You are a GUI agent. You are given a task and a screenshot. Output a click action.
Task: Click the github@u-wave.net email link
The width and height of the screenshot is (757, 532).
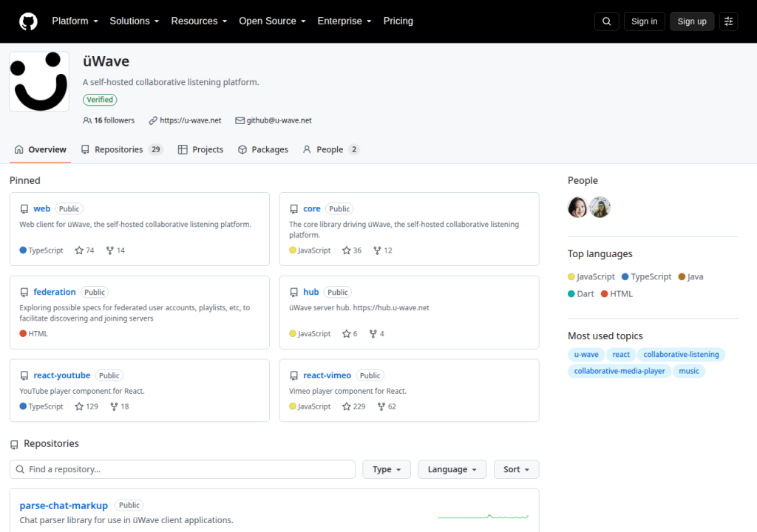click(x=279, y=120)
